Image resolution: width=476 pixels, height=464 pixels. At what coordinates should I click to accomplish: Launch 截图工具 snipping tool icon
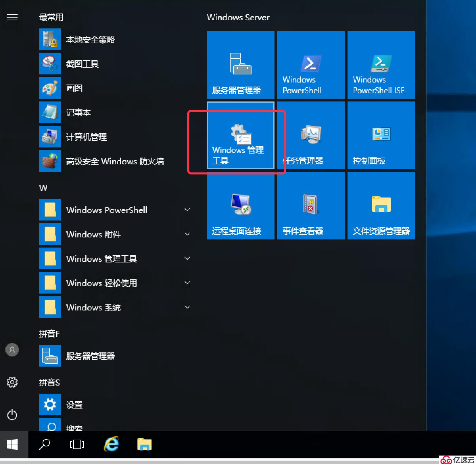point(50,64)
